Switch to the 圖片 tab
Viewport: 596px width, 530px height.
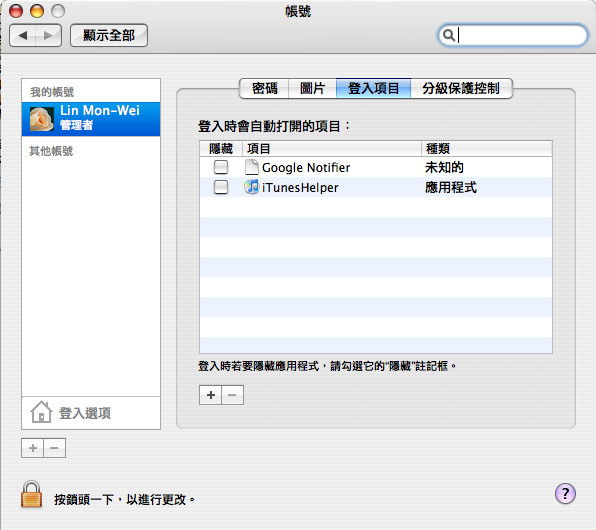point(312,89)
